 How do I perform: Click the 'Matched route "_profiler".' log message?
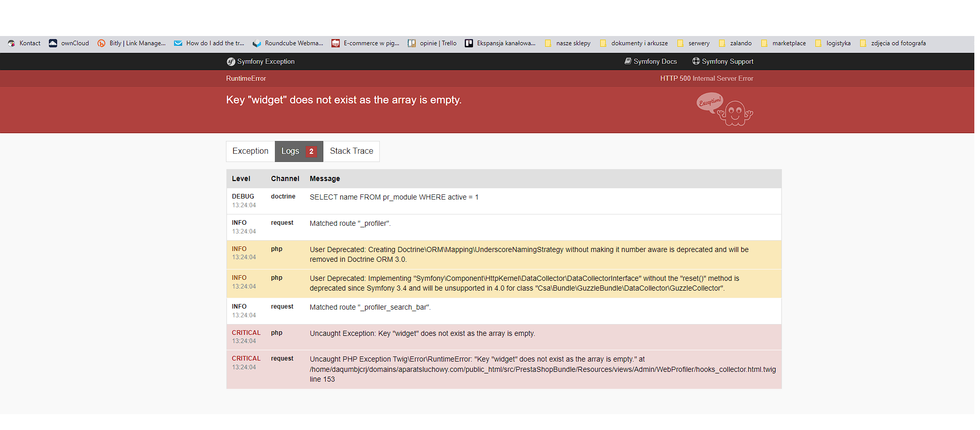point(350,224)
